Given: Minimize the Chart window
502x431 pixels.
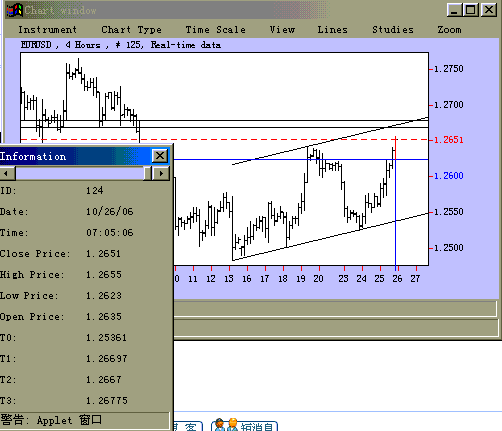Looking at the screenshot, I should [x=454, y=10].
